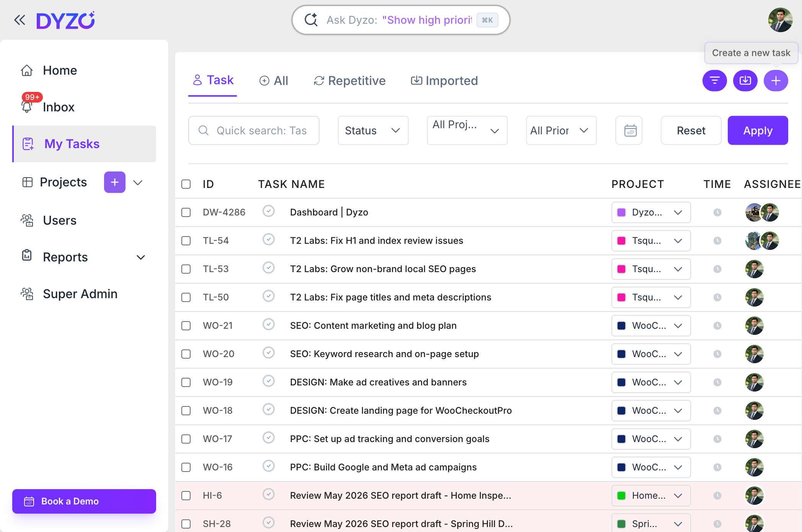Open the date range calendar picker
This screenshot has width=802, height=532.
point(629,131)
